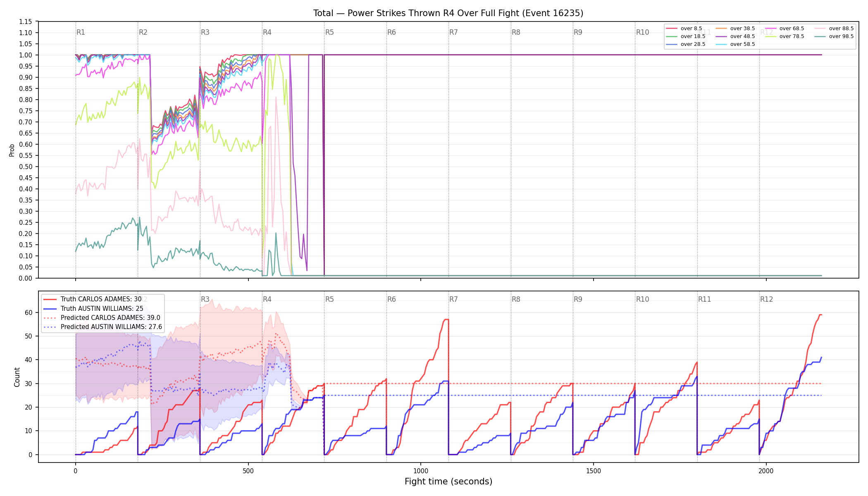Click the 'Fight time (seconds)' axis label
Viewport: 868px width, 496px height.
click(x=448, y=482)
